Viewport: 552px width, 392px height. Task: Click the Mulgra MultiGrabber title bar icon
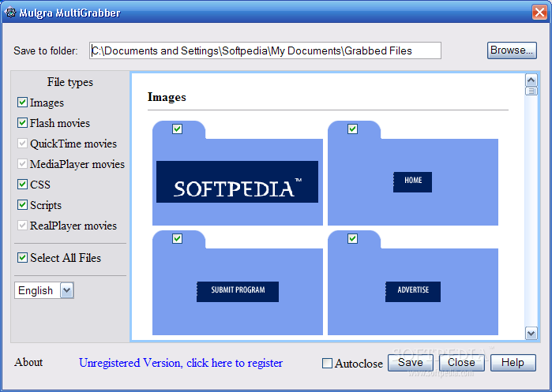coord(10,13)
